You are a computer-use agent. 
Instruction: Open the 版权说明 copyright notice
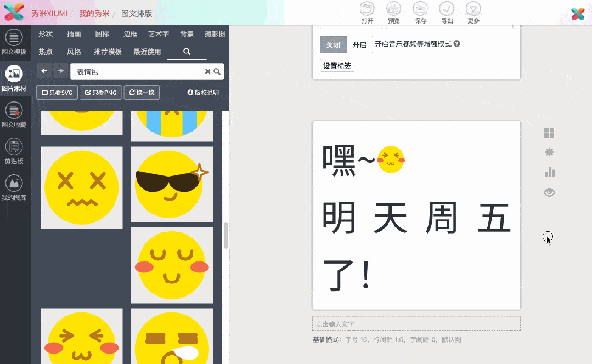[203, 93]
